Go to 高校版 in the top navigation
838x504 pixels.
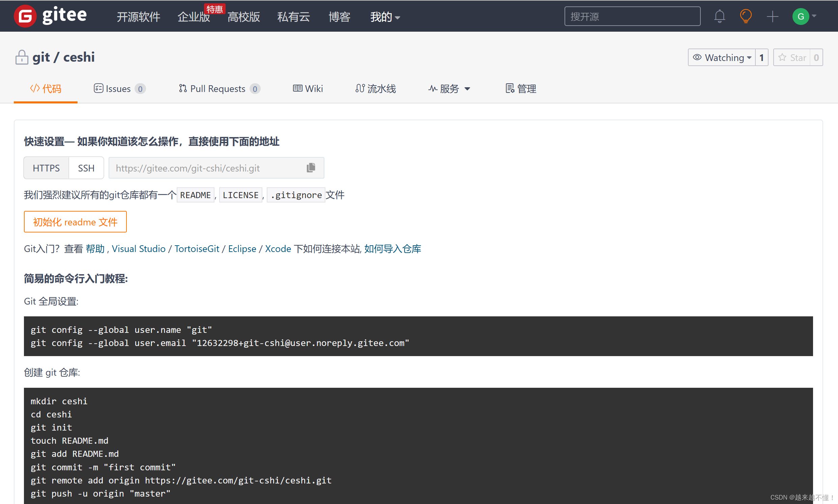[x=243, y=17]
